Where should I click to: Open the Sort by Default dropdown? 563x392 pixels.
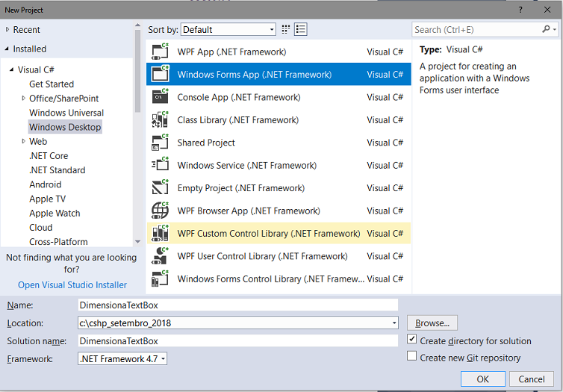228,29
